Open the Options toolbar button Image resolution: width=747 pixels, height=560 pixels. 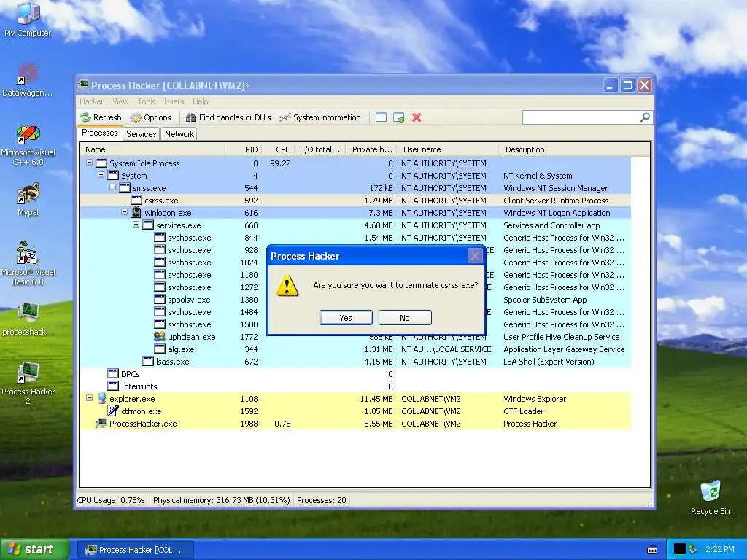click(x=150, y=117)
